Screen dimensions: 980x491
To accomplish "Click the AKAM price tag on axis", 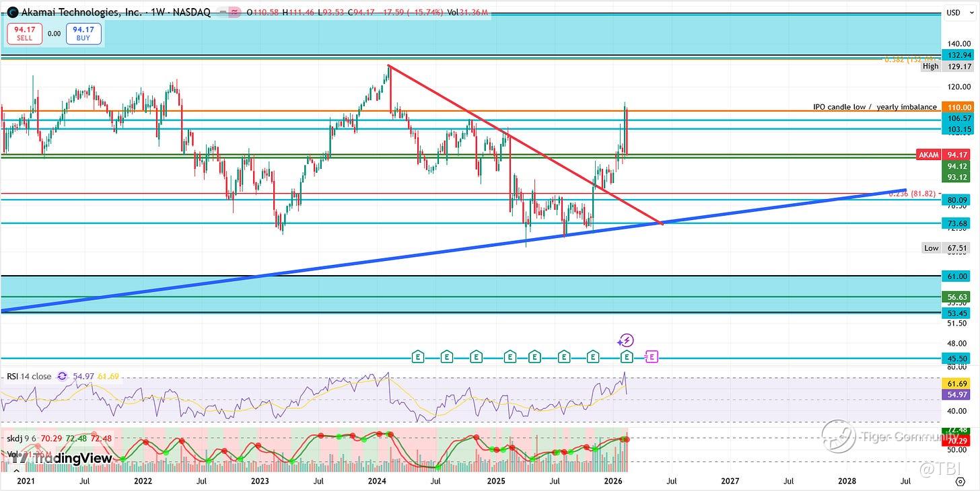I will pos(929,155).
